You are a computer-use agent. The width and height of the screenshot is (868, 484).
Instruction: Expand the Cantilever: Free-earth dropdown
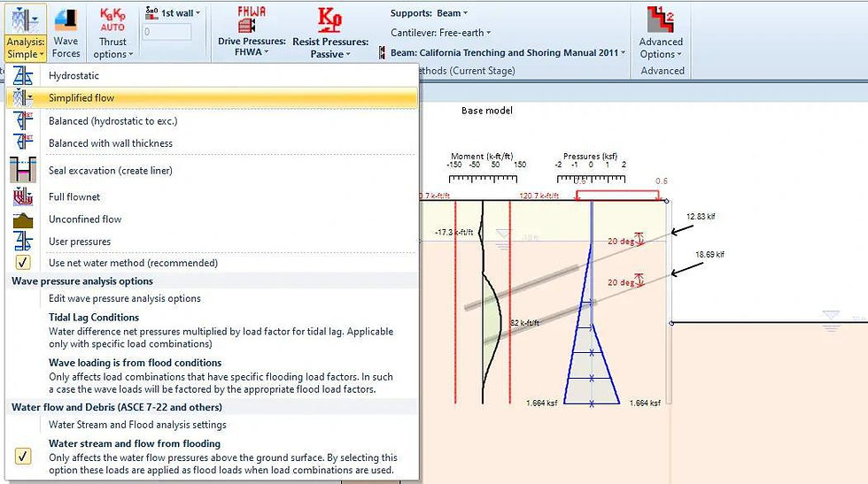(441, 33)
